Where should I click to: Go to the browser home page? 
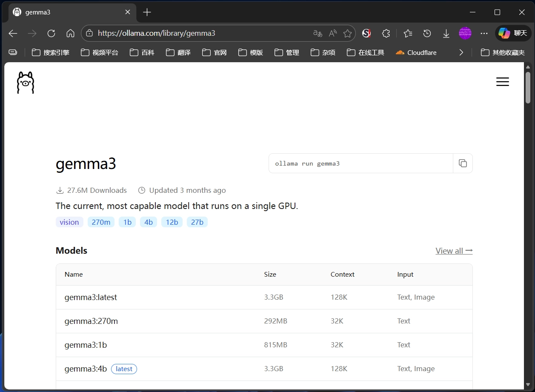tap(71, 33)
